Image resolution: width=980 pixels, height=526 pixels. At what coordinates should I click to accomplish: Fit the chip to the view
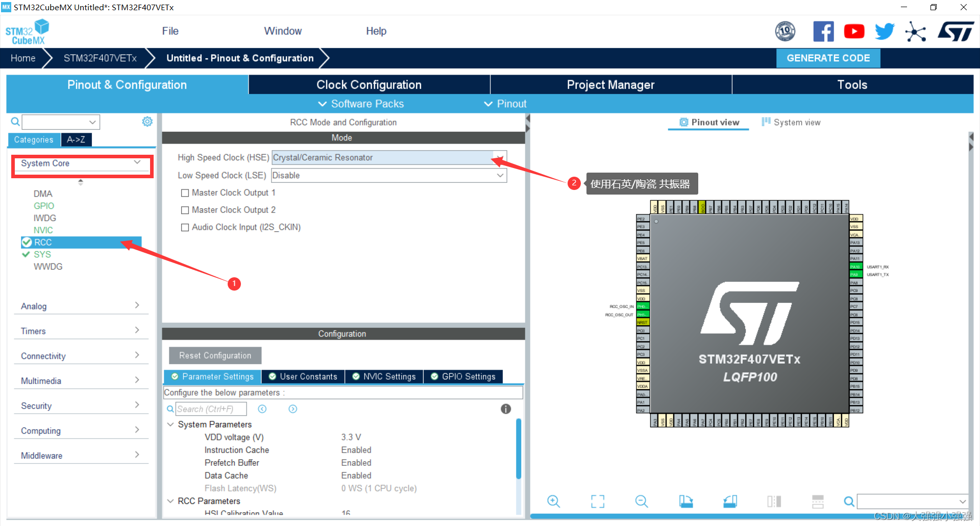(597, 501)
